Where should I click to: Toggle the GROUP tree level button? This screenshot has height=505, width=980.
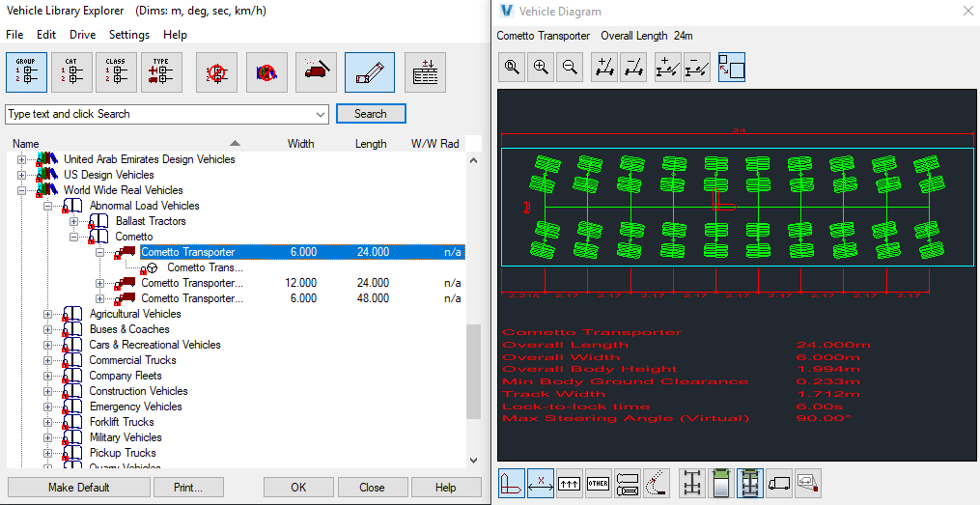point(26,72)
